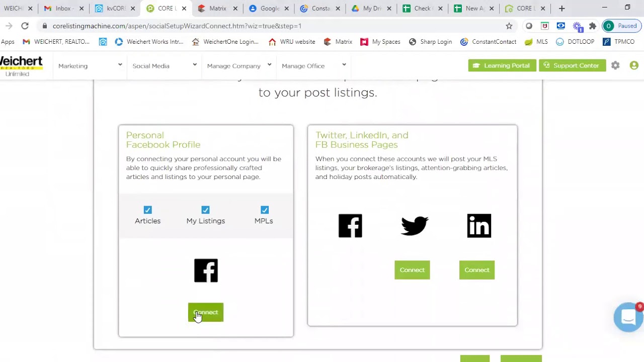Click the LinkedIn icon
The image size is (644, 362).
(479, 226)
